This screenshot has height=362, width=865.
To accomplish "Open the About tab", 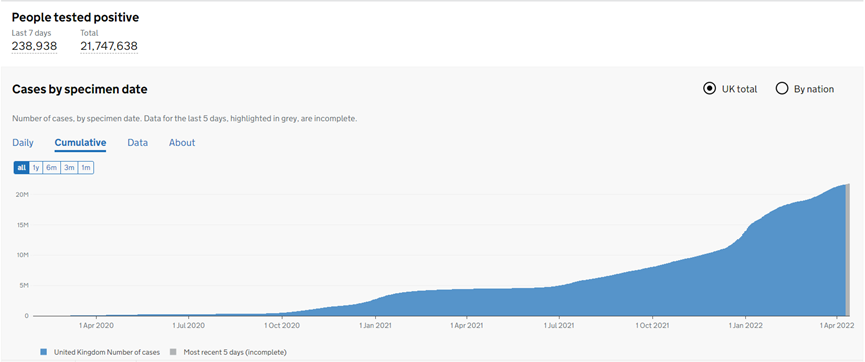I will (182, 143).
